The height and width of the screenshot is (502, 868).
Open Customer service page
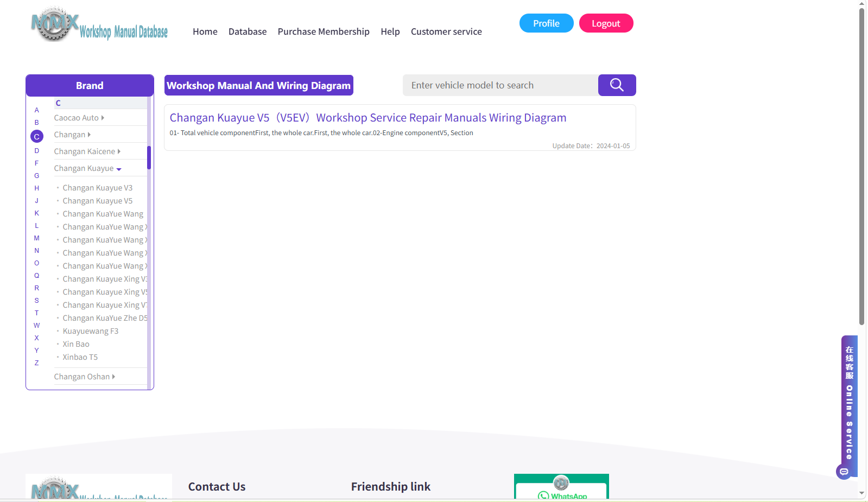[x=446, y=31]
